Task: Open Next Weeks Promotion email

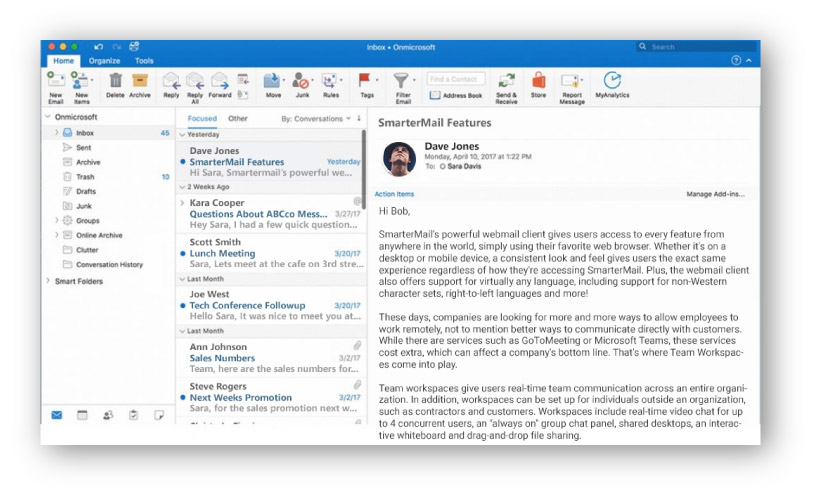Action: click(x=271, y=397)
